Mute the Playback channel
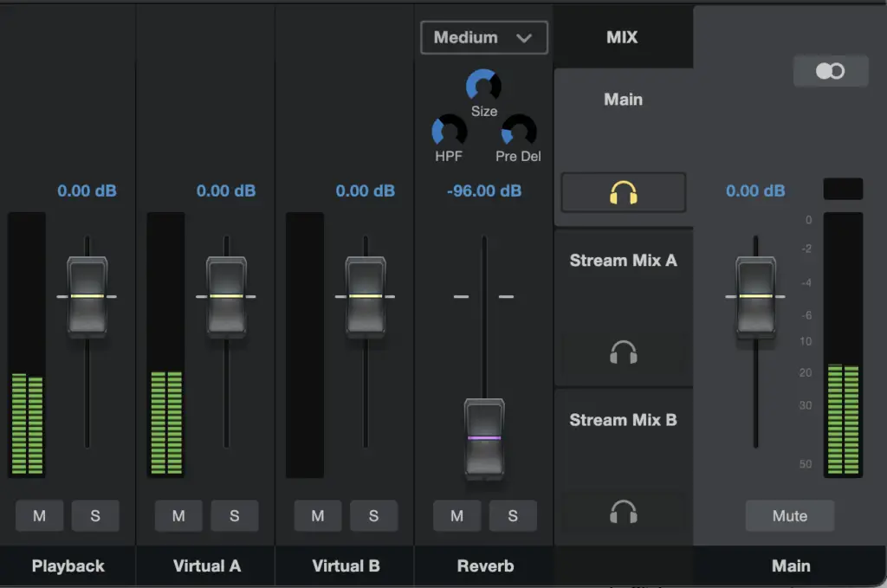Viewport: 887px width, 588px height. 40,515
